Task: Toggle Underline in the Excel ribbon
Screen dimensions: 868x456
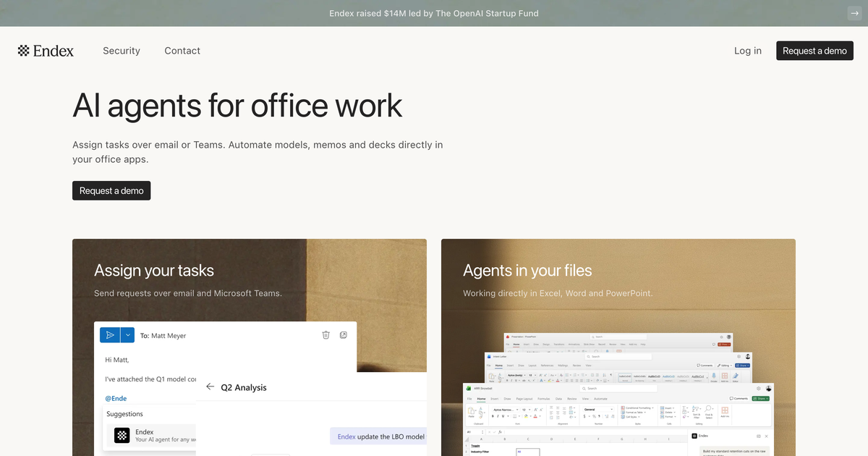Action: [x=503, y=416]
